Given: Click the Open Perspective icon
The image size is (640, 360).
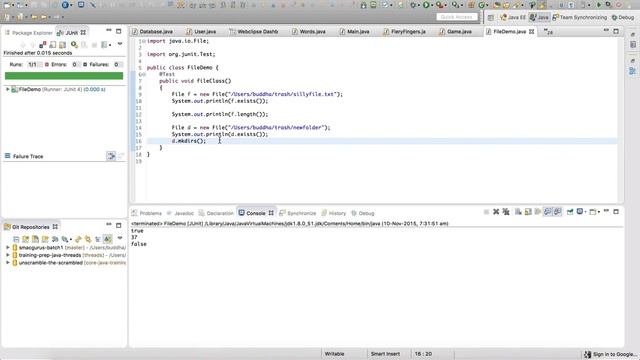Looking at the screenshot, I should tap(491, 17).
